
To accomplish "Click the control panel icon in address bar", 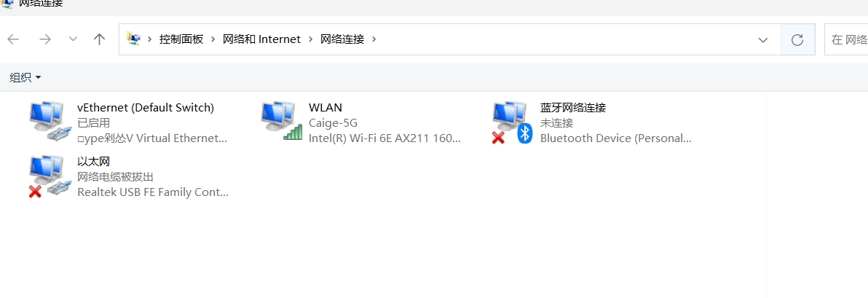I will point(133,39).
